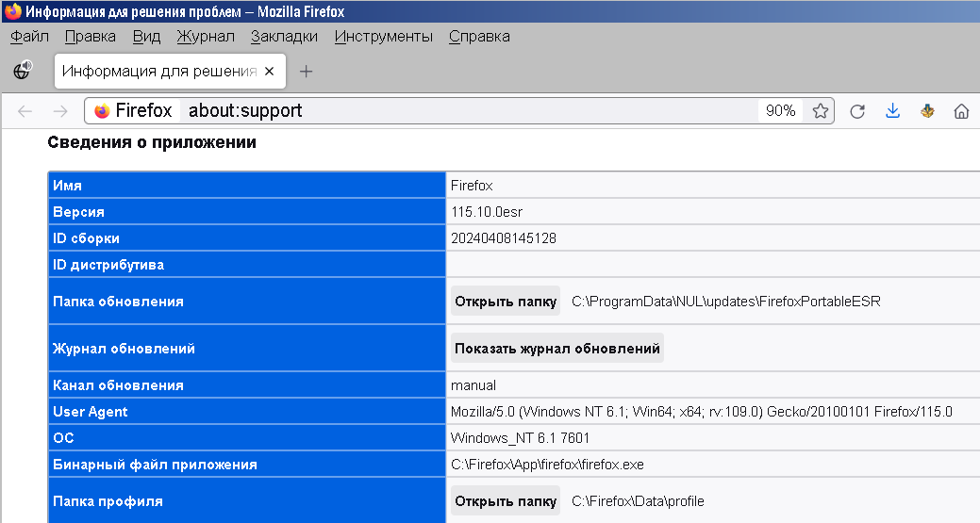Click Показать журнал обновлений button
Viewport: 980px width, 523px height.
point(556,349)
